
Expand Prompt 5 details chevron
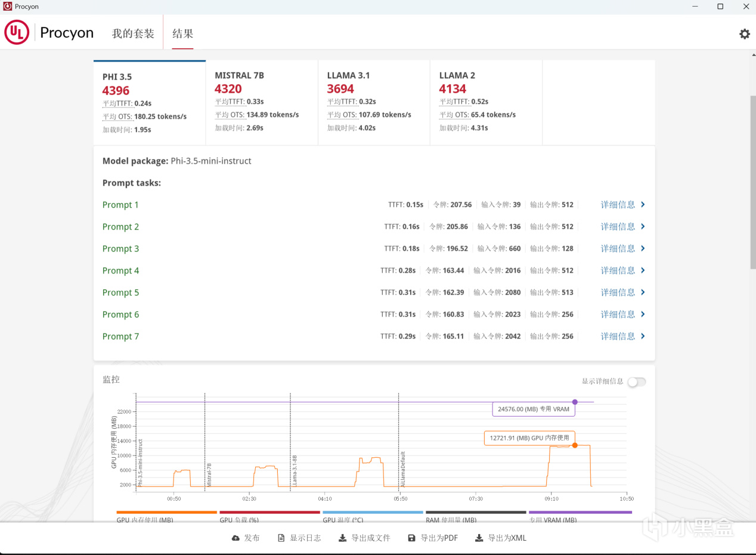(643, 293)
